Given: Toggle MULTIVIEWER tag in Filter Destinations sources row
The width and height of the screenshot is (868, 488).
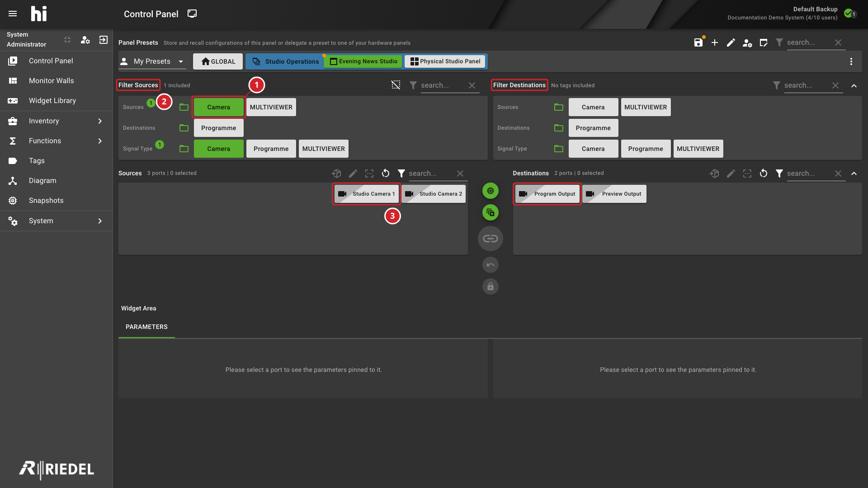Looking at the screenshot, I should point(646,107).
